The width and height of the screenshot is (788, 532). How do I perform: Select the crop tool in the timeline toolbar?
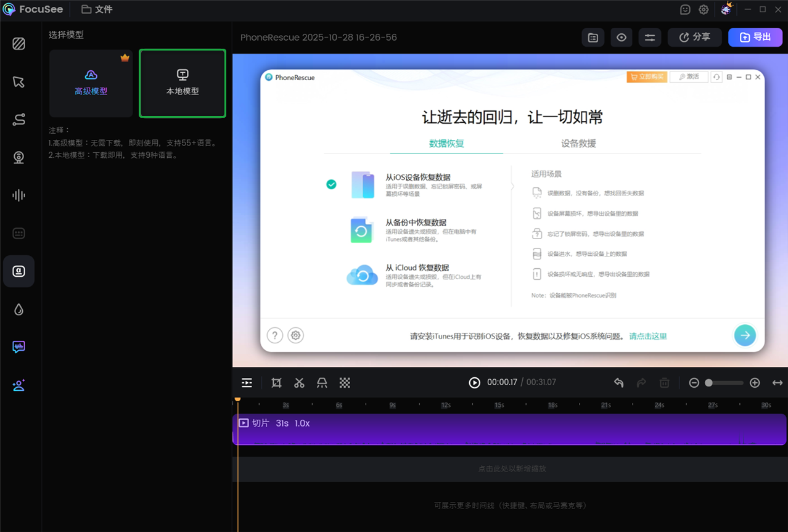276,382
